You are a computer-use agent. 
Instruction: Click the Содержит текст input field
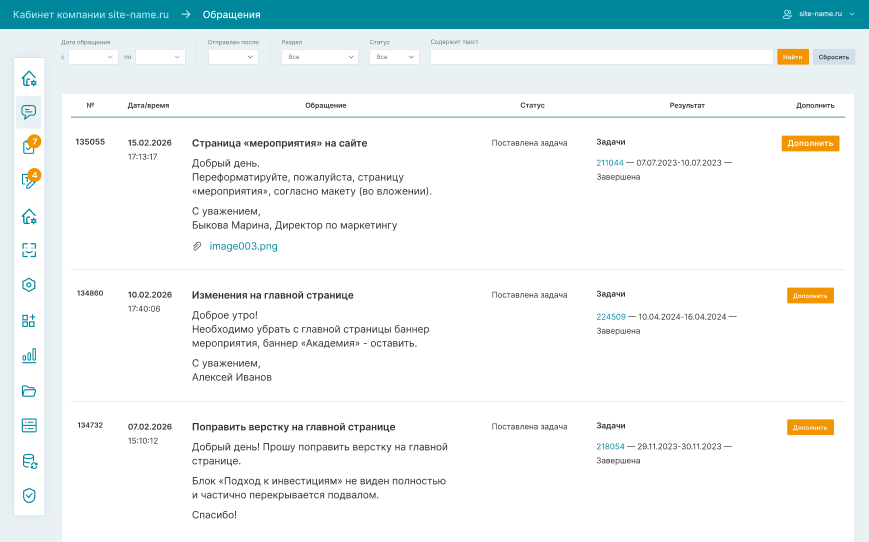(x=601, y=57)
